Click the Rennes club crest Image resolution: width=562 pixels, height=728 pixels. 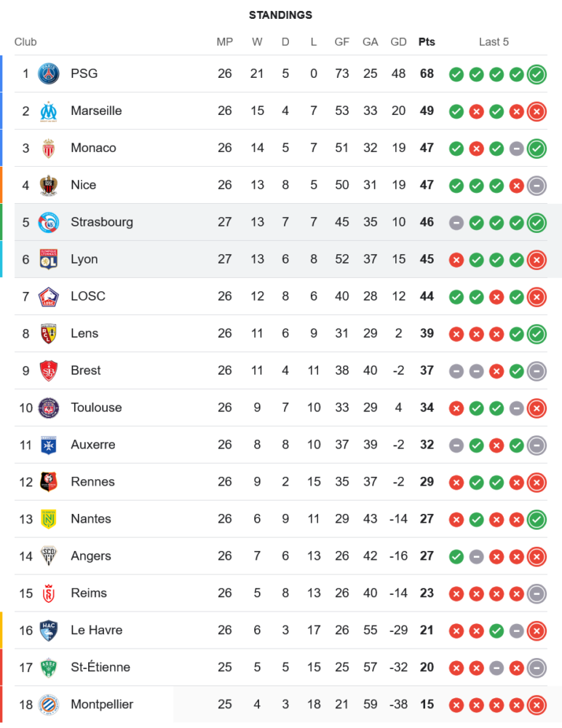tap(49, 482)
